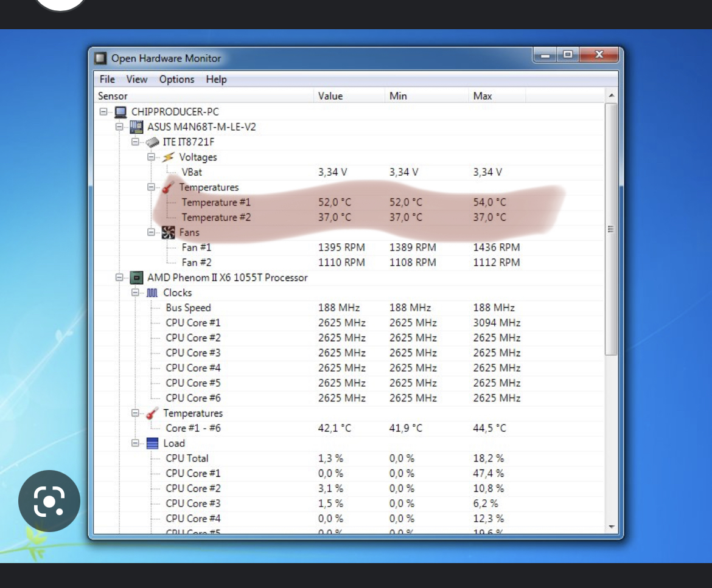Click the ASUS M4N68T-M-LE-V2 motherboard icon

coord(136,126)
